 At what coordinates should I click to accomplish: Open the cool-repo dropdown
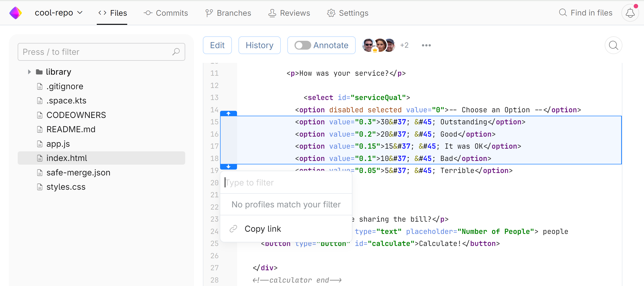tap(58, 13)
